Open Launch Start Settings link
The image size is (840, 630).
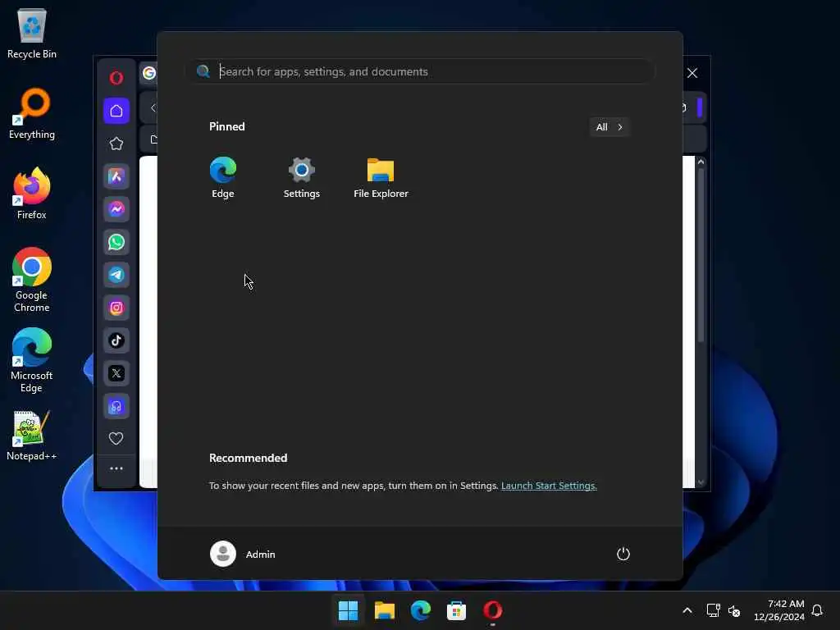(549, 486)
